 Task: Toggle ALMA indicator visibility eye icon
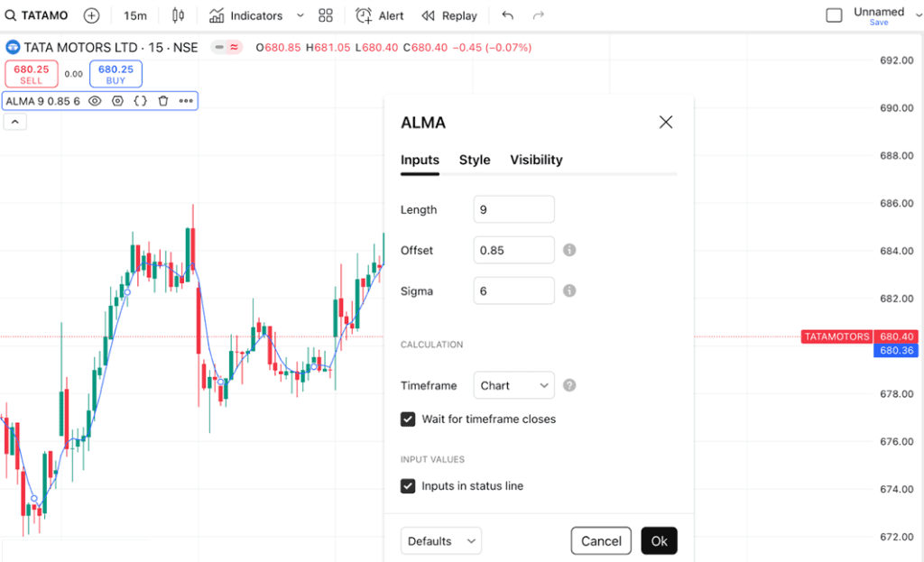(95, 101)
